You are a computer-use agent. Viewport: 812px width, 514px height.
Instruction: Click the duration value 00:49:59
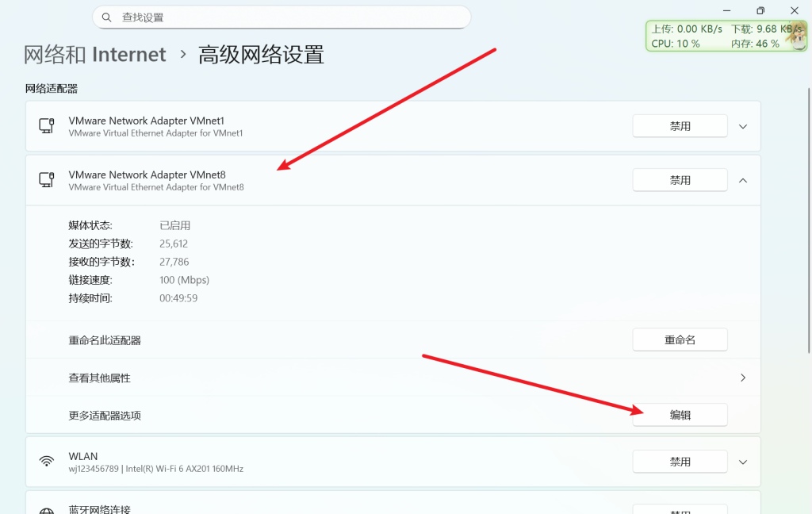click(178, 298)
